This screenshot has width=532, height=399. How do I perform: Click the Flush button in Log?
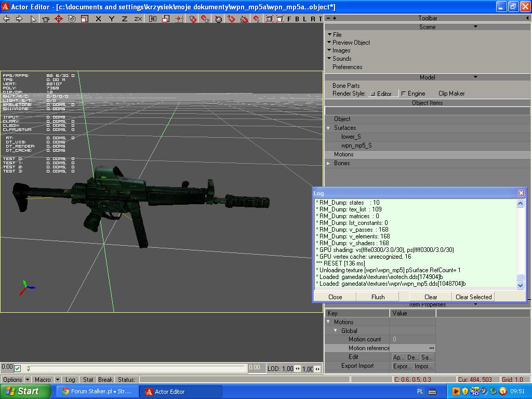378,297
